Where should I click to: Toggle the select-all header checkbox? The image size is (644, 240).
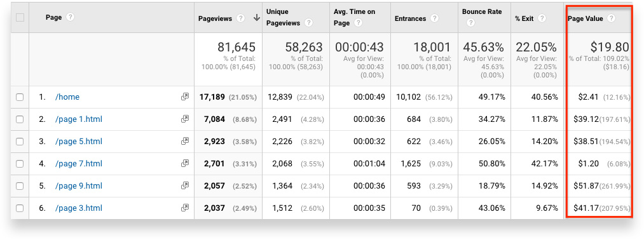click(20, 18)
